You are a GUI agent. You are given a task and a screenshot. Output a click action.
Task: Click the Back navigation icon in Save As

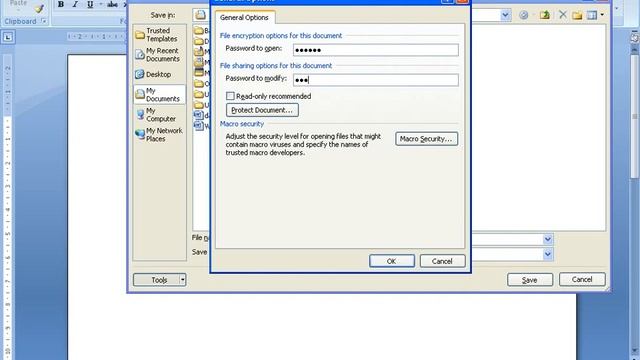[523, 15]
